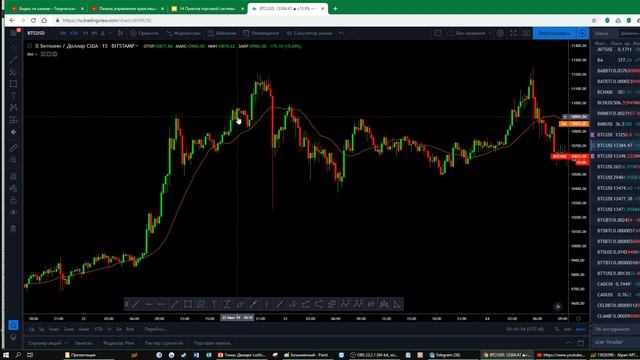The width and height of the screenshot is (640, 360).
Task: Expand the BITSTAMP exchange dropdown arrow in legend
Action: coord(137,46)
